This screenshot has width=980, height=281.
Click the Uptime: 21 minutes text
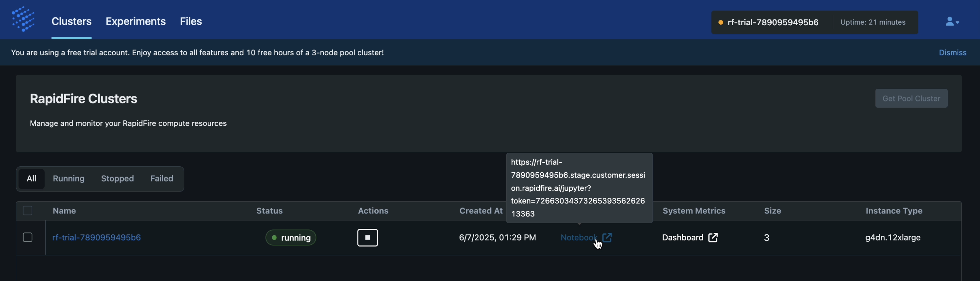(x=873, y=22)
